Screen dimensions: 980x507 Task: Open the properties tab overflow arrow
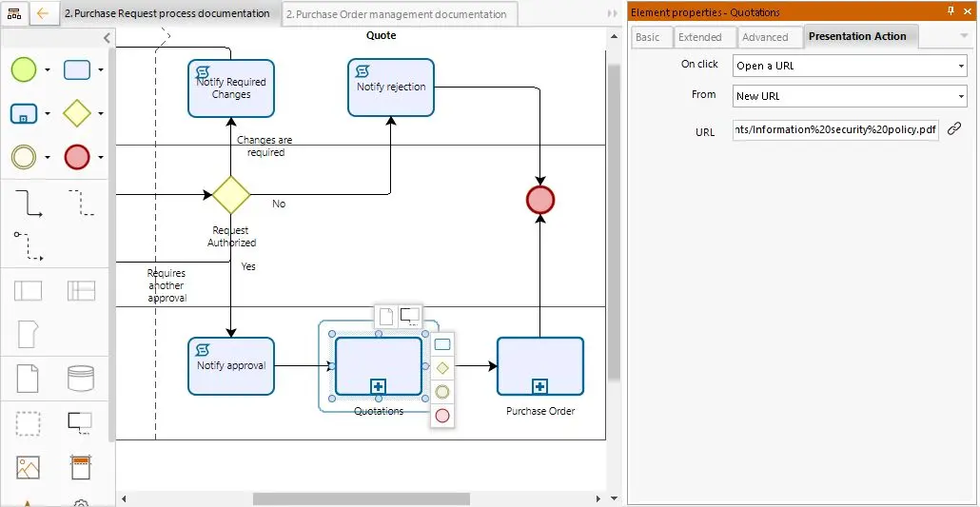tap(963, 36)
